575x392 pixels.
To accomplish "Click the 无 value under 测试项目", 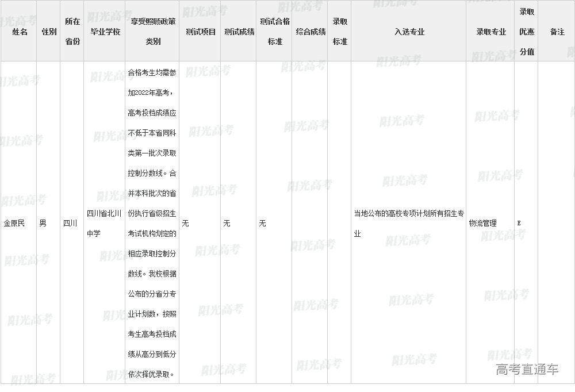I will click(x=185, y=223).
